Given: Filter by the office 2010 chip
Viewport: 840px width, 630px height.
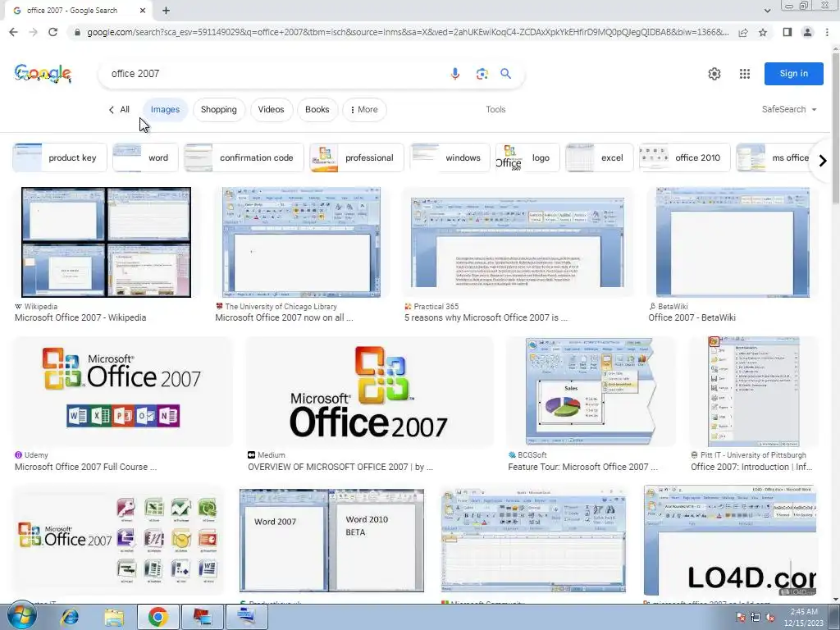Looking at the screenshot, I should pyautogui.click(x=685, y=157).
